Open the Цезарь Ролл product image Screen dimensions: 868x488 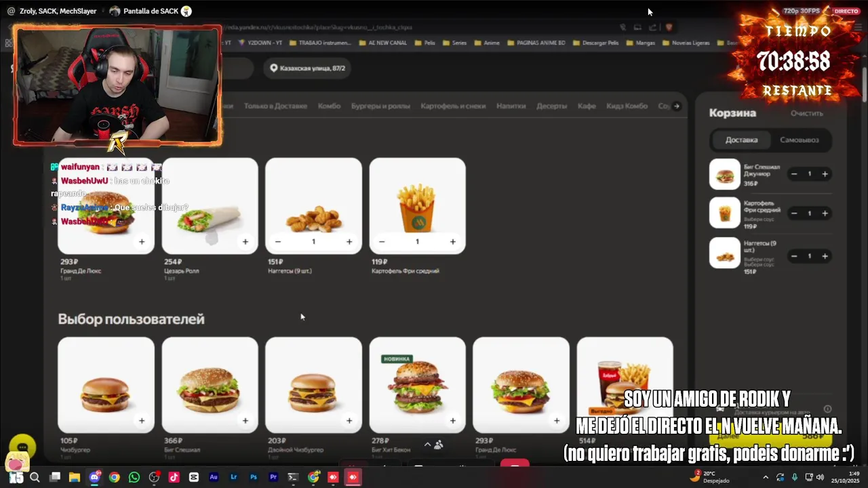coord(210,206)
